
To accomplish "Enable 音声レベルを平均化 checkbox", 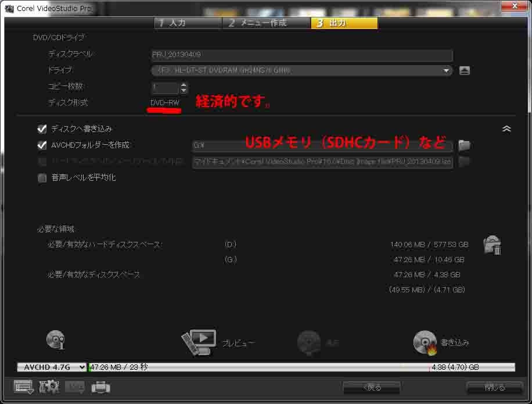I will [x=42, y=177].
